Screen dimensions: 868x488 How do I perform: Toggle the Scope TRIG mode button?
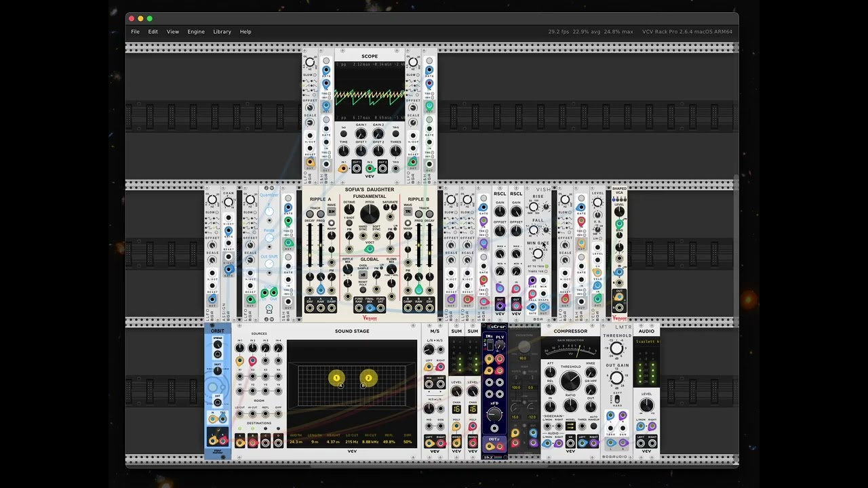pos(395,134)
